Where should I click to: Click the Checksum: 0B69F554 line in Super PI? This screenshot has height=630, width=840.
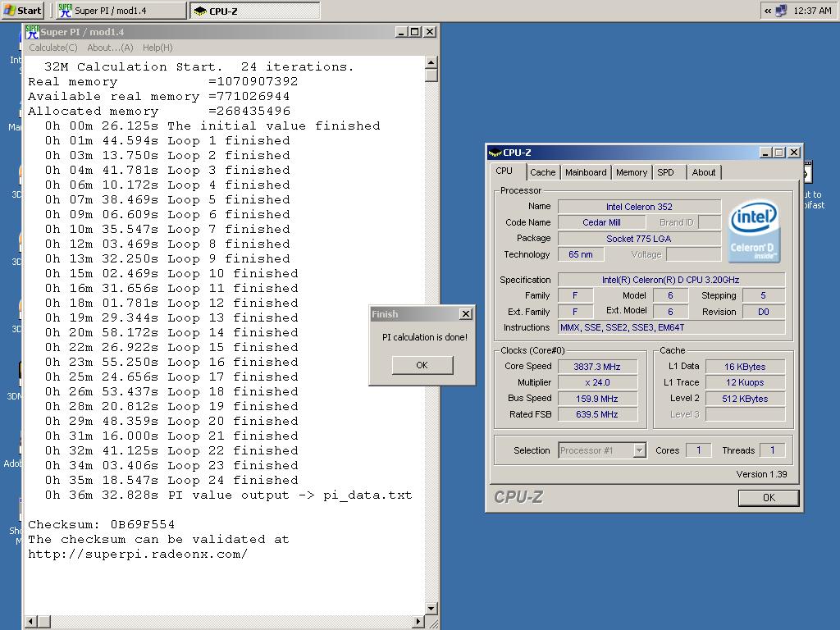pos(101,524)
